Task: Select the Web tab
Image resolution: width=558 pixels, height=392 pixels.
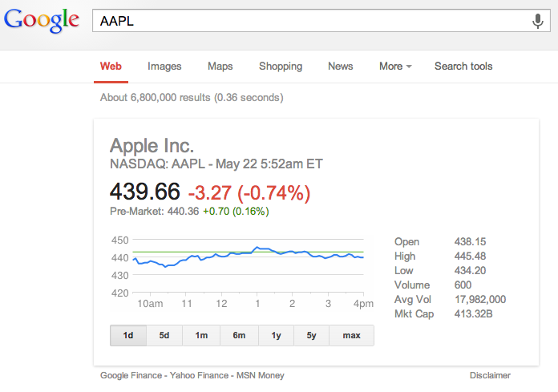Action: [111, 66]
